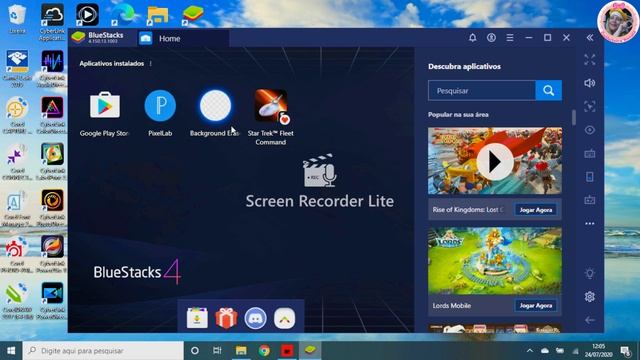Open BlueStacks notifications bell
640x360 pixels.
coord(472,38)
